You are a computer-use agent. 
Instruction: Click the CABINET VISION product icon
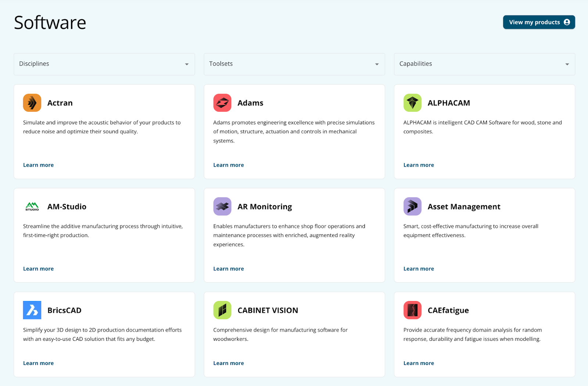coord(222,310)
